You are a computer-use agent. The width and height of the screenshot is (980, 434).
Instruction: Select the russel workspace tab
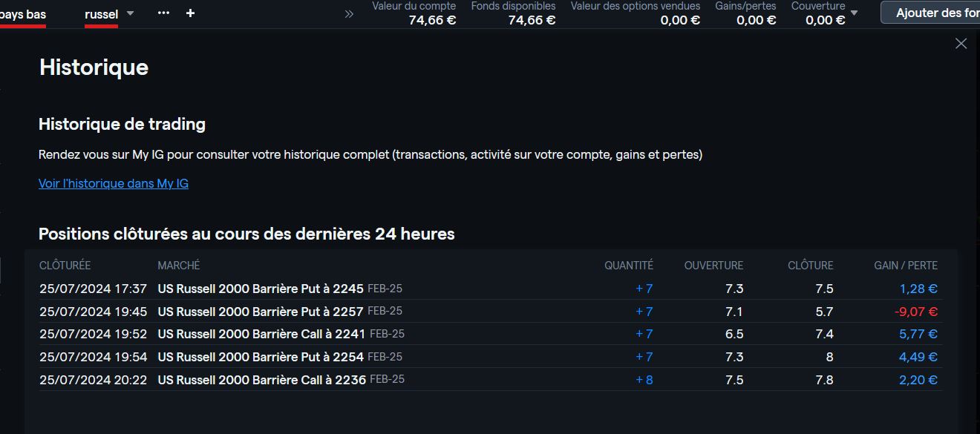pos(101,14)
